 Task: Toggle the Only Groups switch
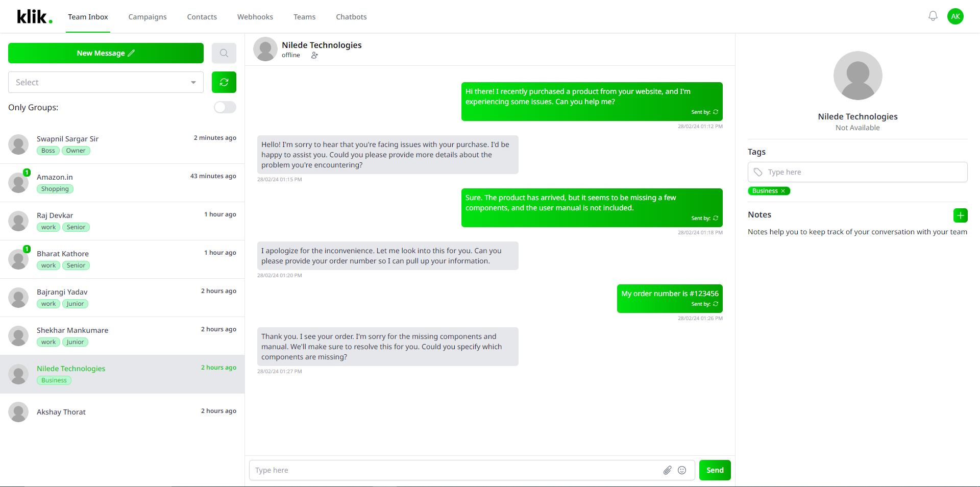coord(225,107)
